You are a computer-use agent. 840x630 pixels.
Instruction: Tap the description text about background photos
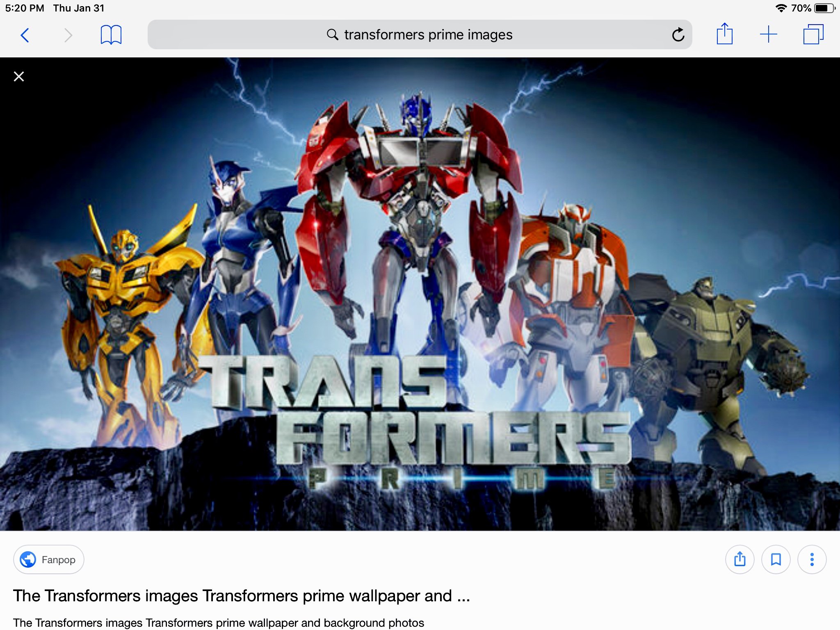tap(218, 623)
